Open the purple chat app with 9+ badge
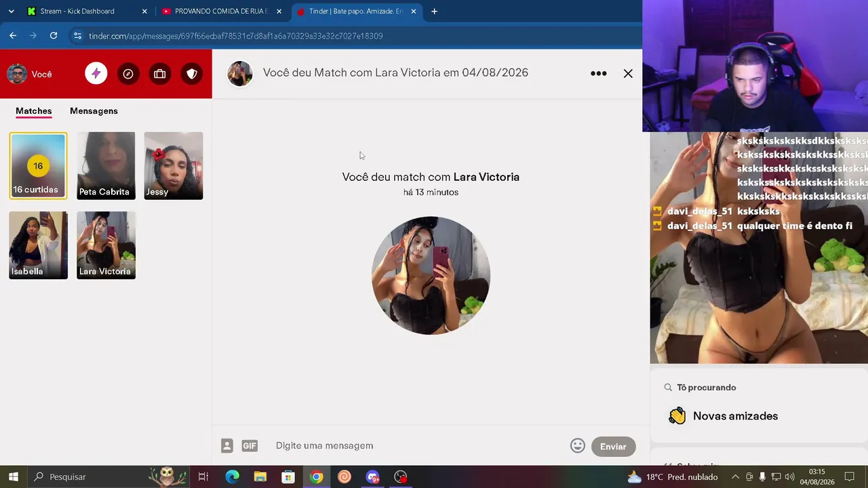 click(372, 476)
